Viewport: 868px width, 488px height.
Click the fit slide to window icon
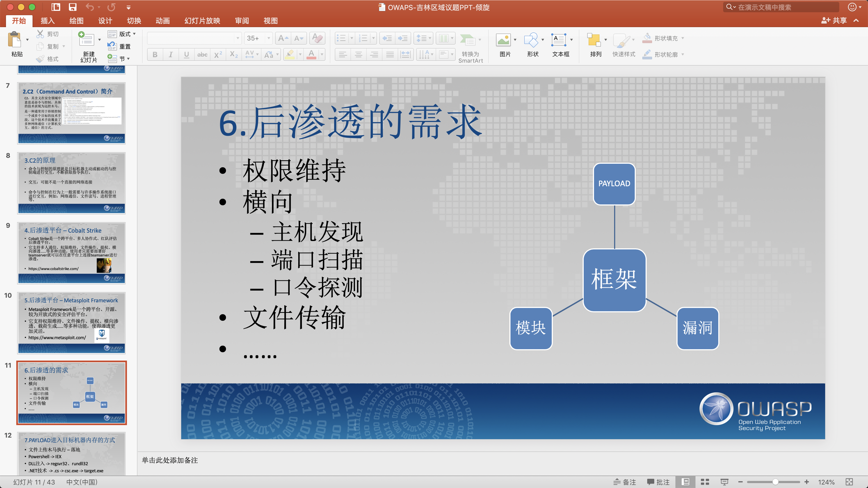click(x=849, y=482)
